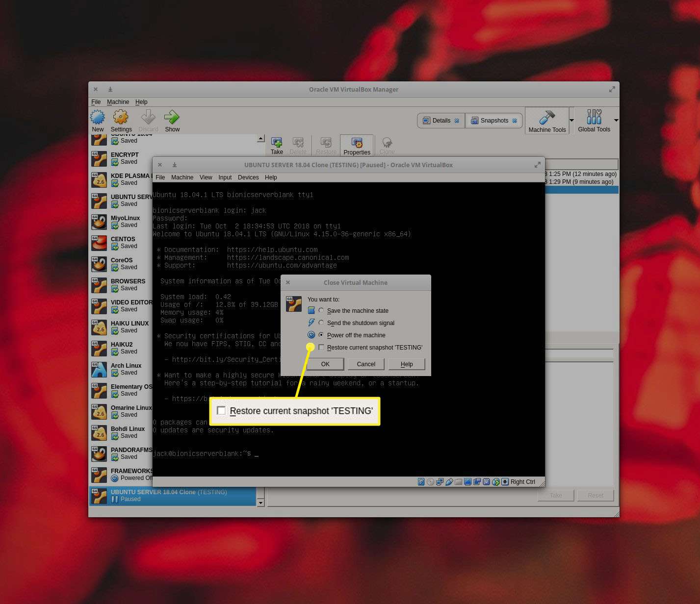Switch to Details view button
The image size is (700, 604).
tap(441, 121)
